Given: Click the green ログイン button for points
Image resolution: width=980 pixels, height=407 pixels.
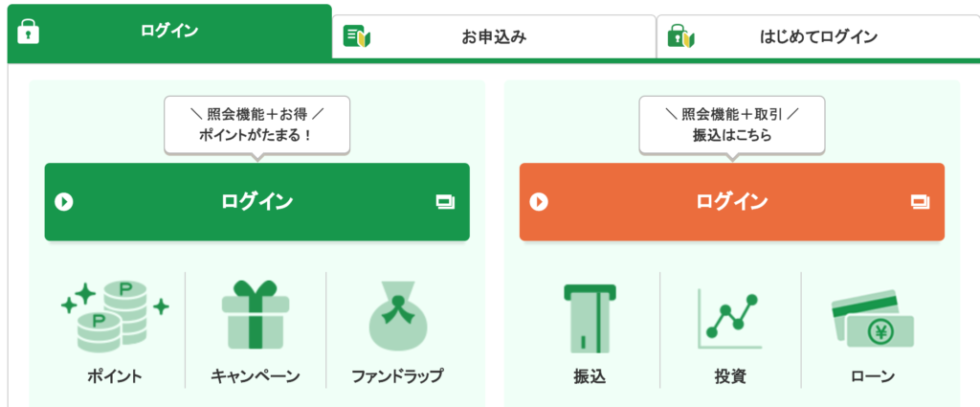Looking at the screenshot, I should (x=256, y=202).
